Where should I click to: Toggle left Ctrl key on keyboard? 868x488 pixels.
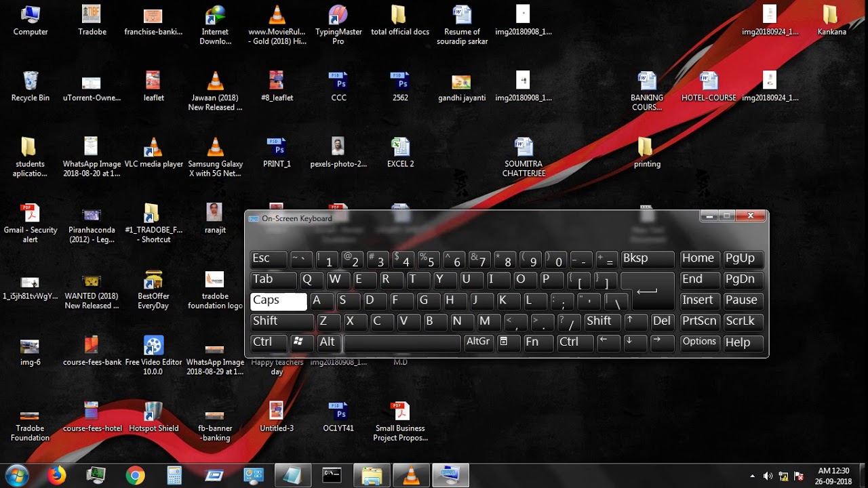coord(269,343)
